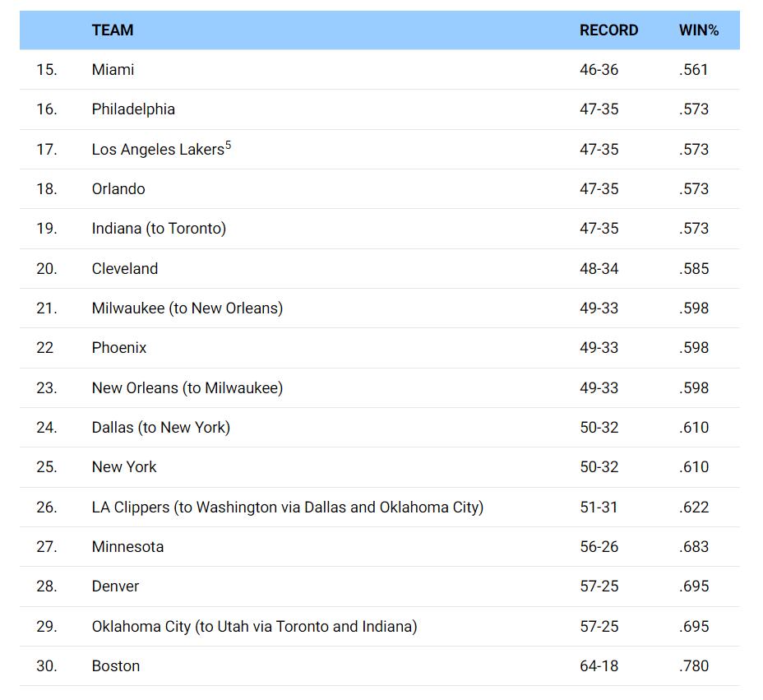Viewport: 763px width, 700px height.
Task: Click the Philadelphia team name
Action: point(133,109)
